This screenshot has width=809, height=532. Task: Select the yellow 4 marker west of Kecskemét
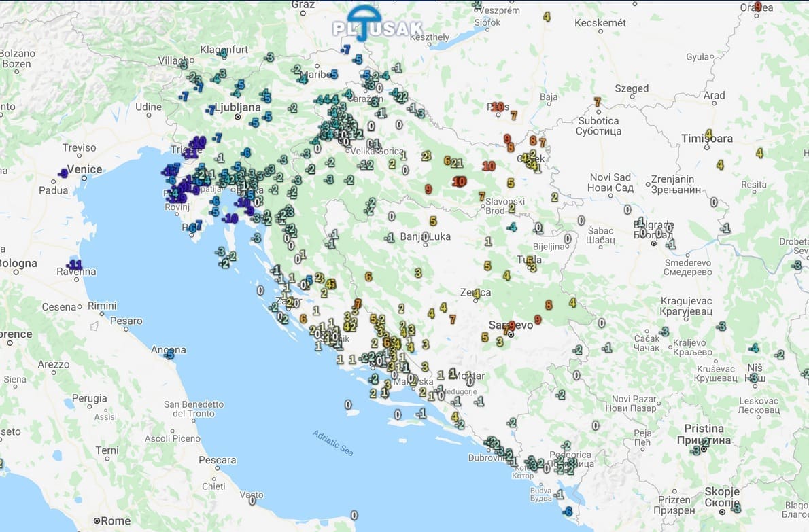coord(547,17)
